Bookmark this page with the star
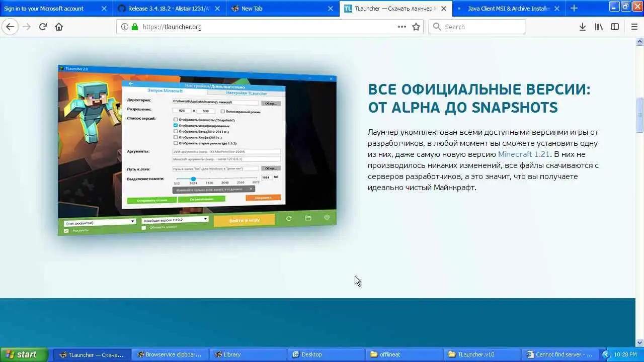The image size is (644, 362). click(416, 27)
